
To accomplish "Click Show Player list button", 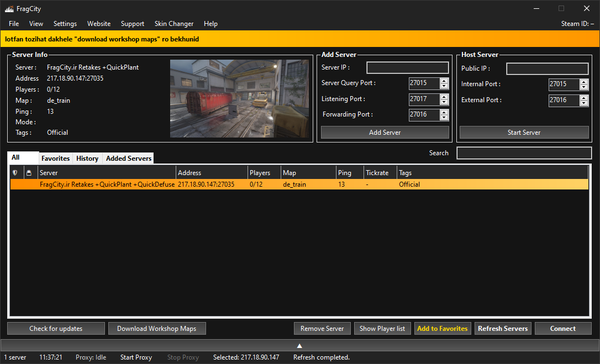I will [382, 329].
